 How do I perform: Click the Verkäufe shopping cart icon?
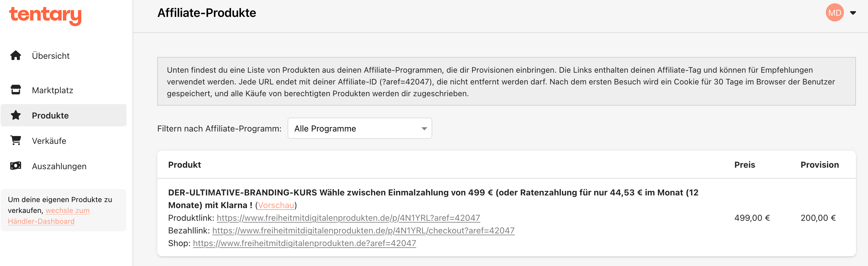(15, 141)
